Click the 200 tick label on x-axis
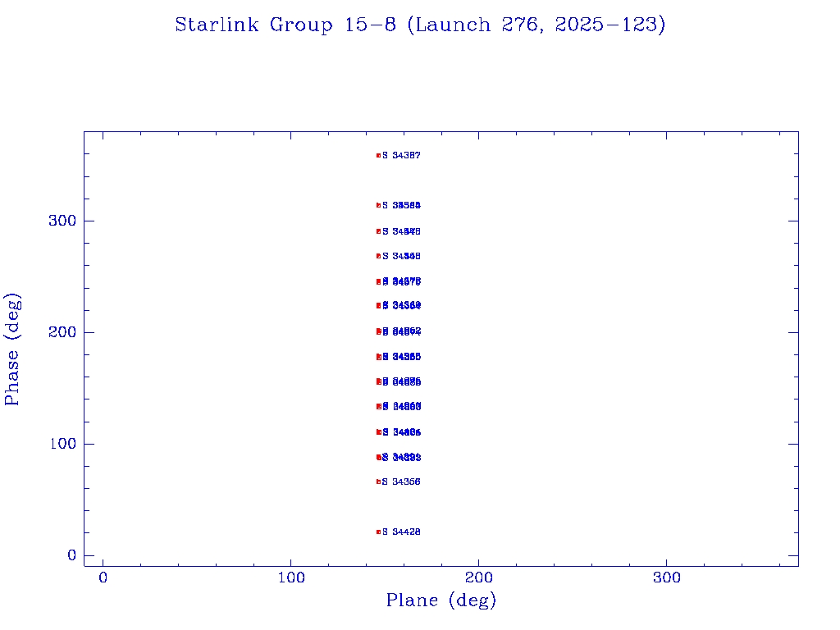This screenshot has width=840, height=630. (x=479, y=577)
